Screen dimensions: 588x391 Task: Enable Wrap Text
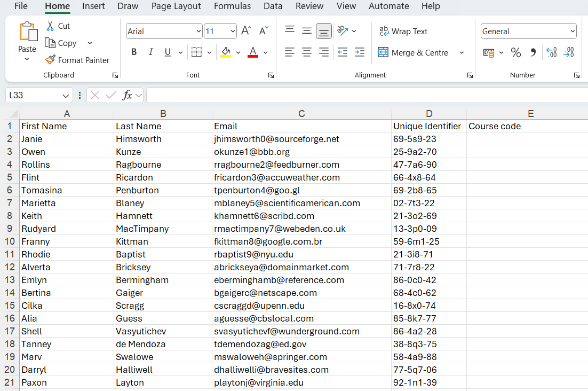pos(403,31)
